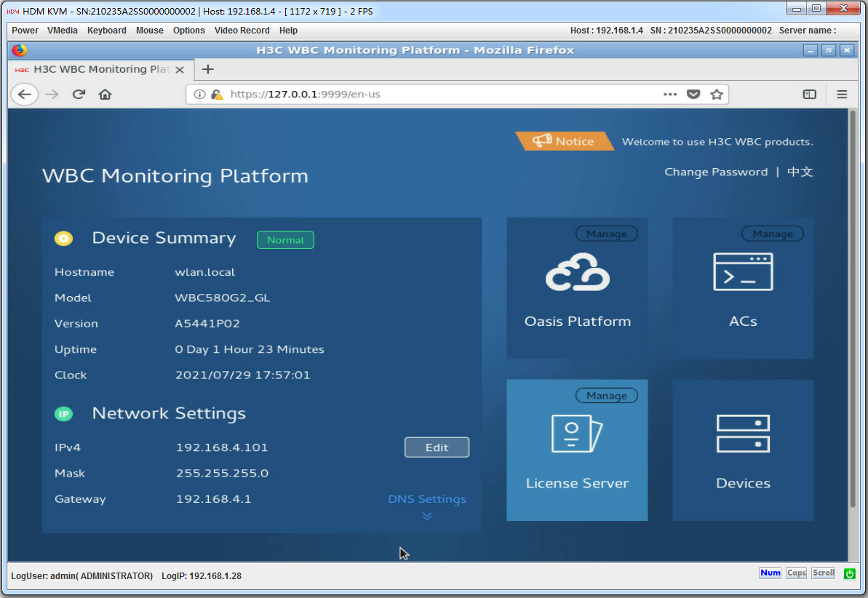Open the Options menu
Viewport: 868px width, 598px height.
(188, 31)
